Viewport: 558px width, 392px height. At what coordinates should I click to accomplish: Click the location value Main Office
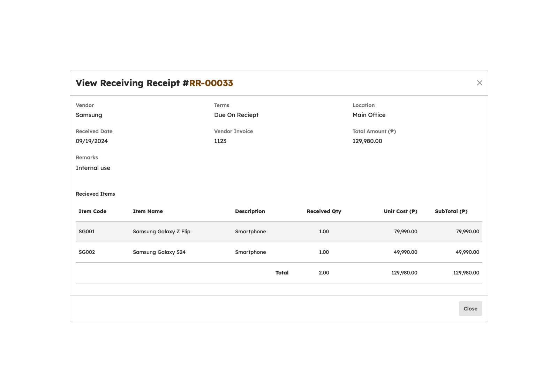(369, 115)
